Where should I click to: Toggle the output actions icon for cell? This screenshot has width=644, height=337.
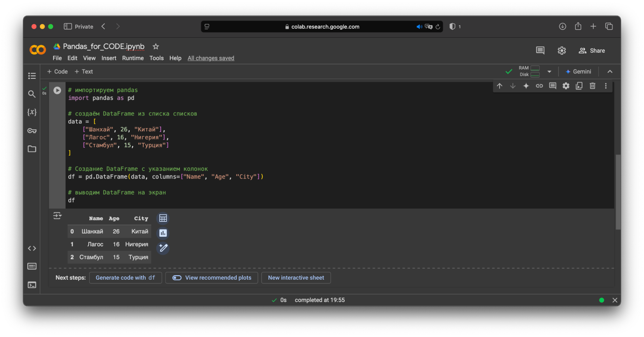[x=57, y=216]
